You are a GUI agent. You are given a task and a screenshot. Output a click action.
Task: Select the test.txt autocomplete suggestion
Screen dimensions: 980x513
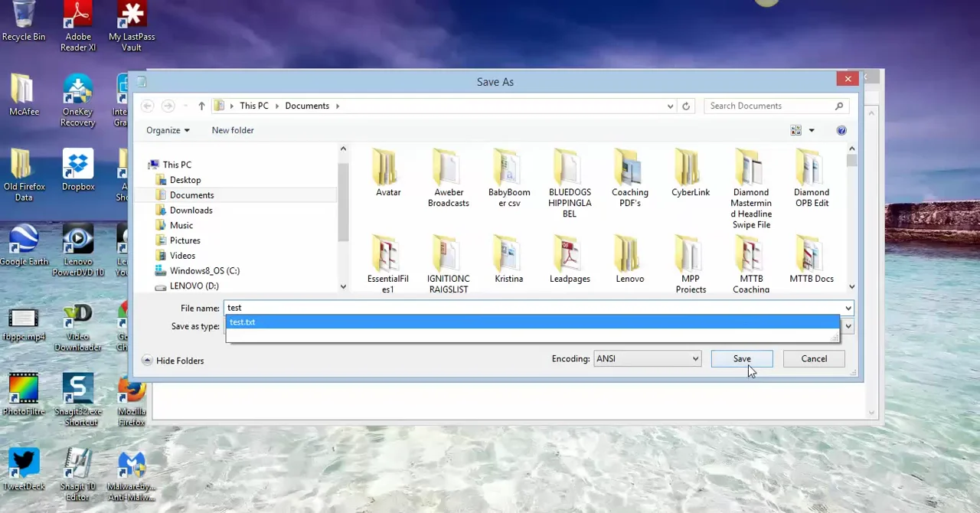pos(532,322)
